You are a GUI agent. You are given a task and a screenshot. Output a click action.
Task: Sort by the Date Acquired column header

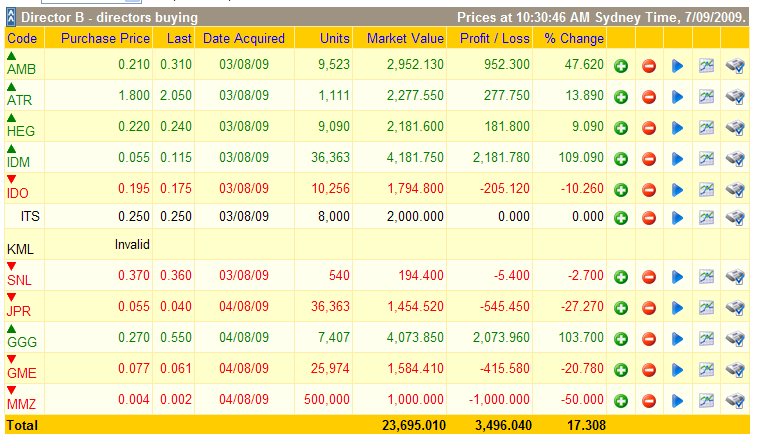point(243,38)
